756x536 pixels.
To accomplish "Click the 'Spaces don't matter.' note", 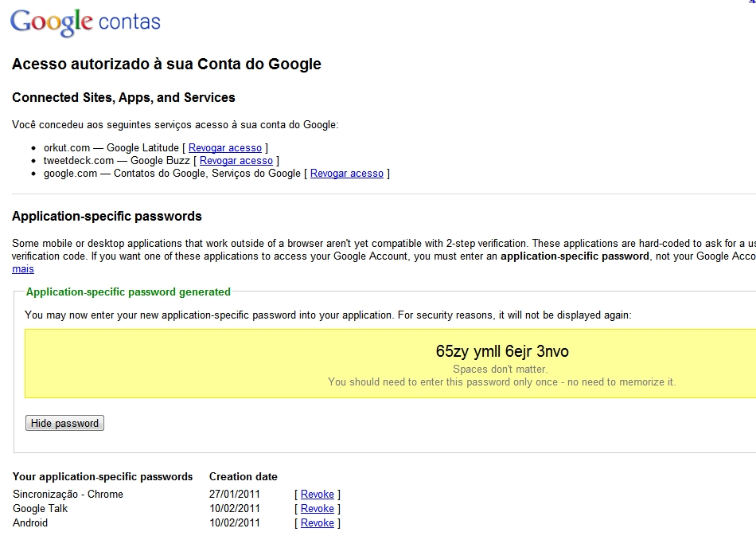I will 501,369.
